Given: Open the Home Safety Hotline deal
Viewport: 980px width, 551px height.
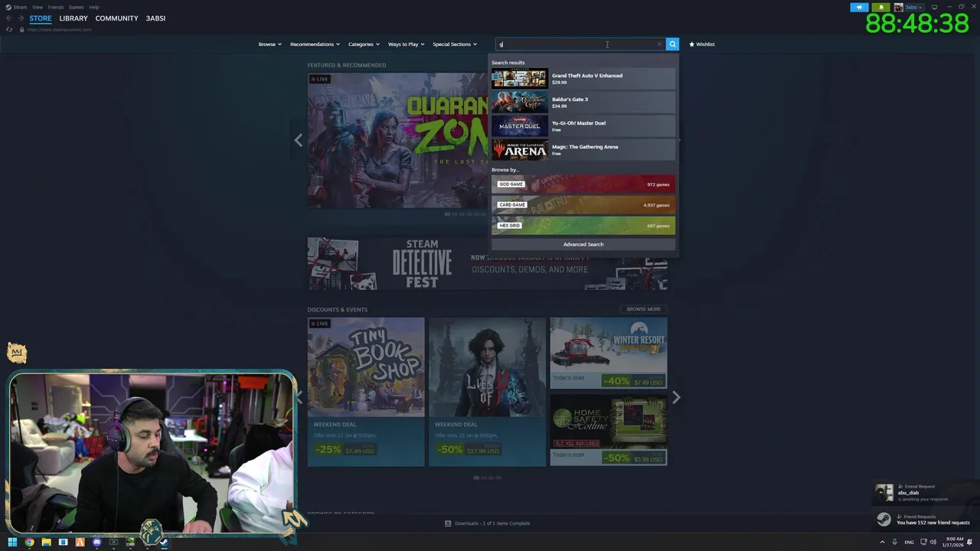Looking at the screenshot, I should (x=609, y=430).
